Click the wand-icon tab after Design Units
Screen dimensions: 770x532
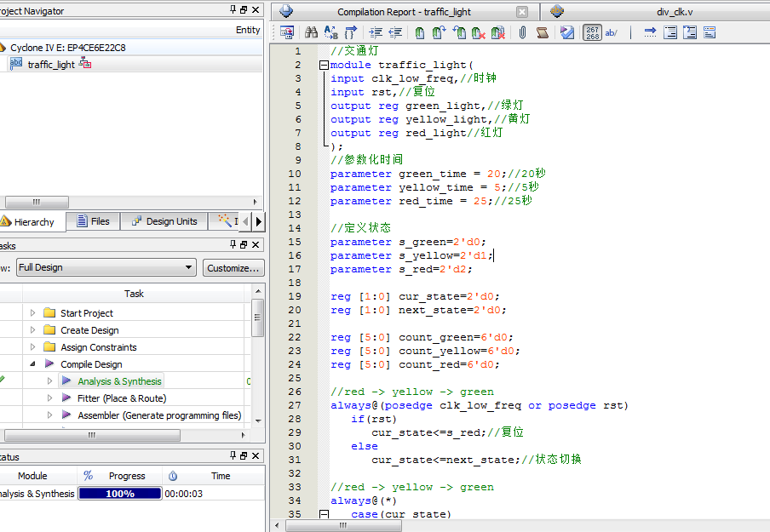[226, 221]
